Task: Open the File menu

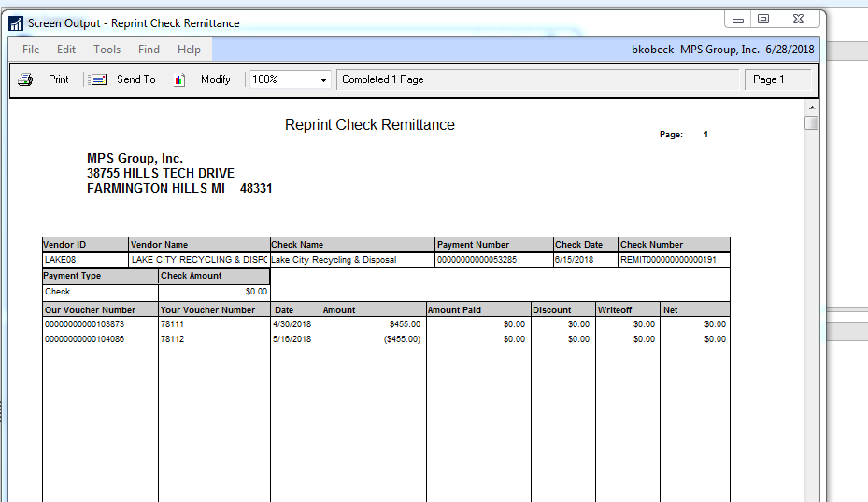Action: tap(31, 50)
